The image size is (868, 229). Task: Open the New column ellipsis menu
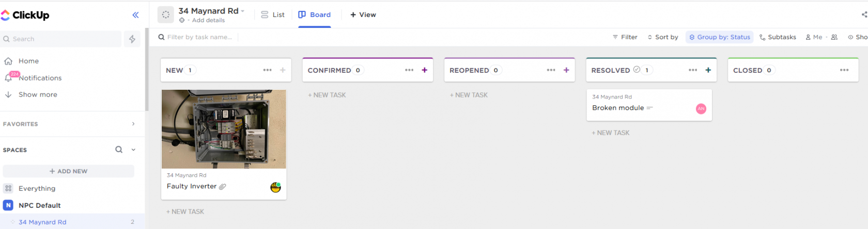click(267, 70)
